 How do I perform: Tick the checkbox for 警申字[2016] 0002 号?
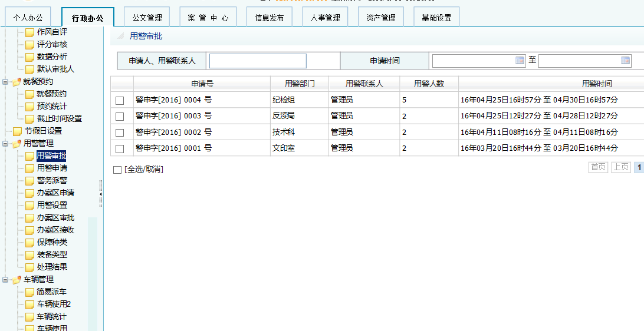pos(120,133)
